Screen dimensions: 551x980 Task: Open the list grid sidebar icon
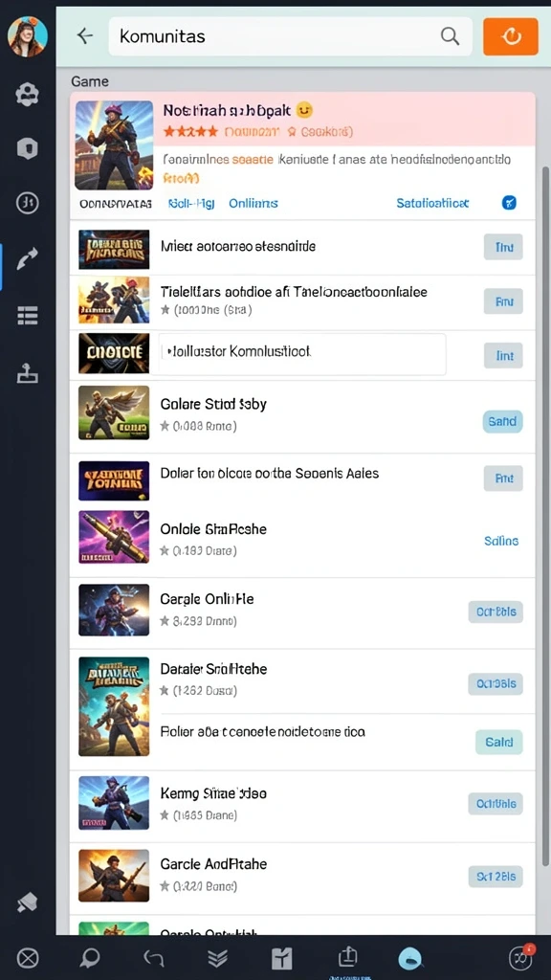pos(28,316)
